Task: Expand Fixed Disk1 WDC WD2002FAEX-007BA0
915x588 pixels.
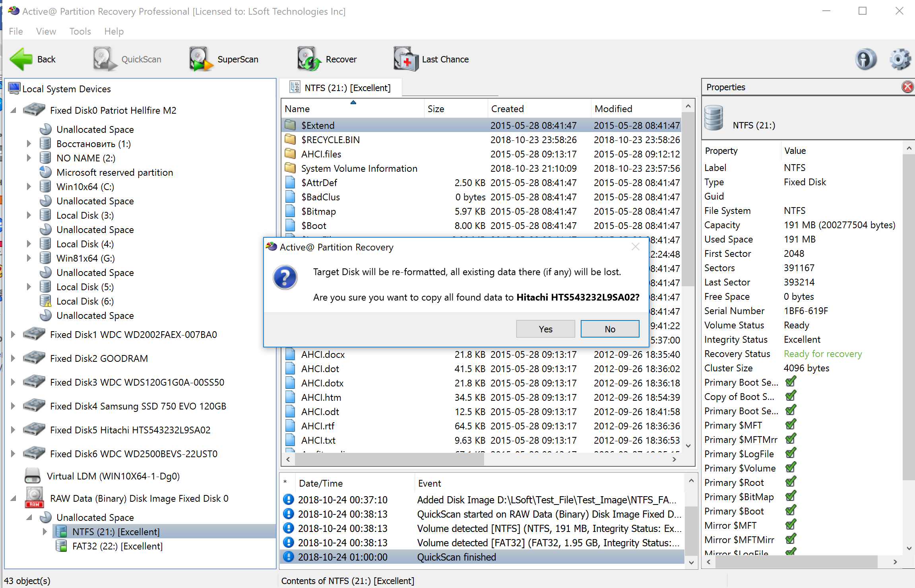Action: coord(14,334)
